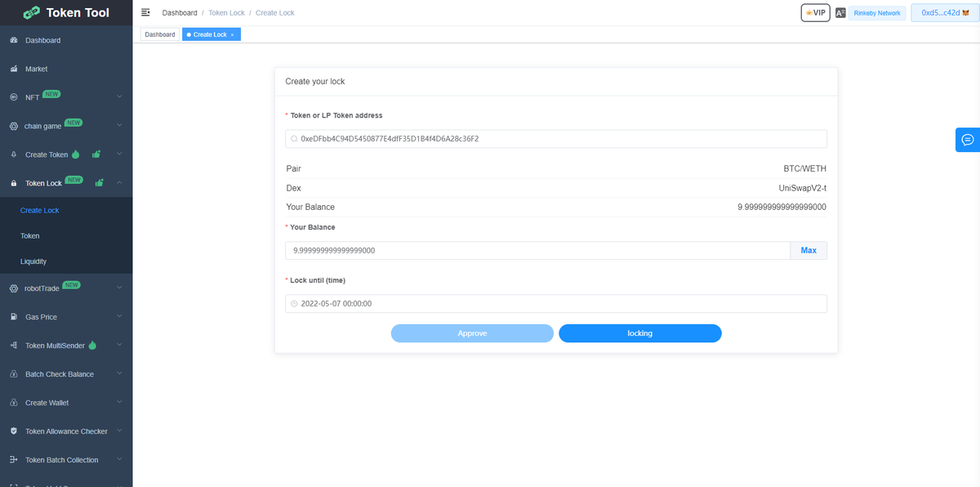Click the Token Allowance Checker shield icon
Screen dimensions: 980x487
tap(14, 431)
